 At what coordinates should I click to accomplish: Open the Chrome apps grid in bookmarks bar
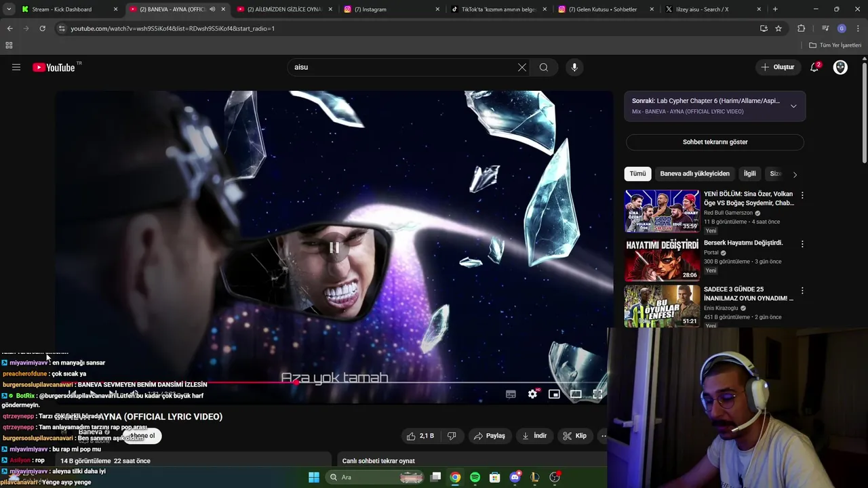(9, 45)
